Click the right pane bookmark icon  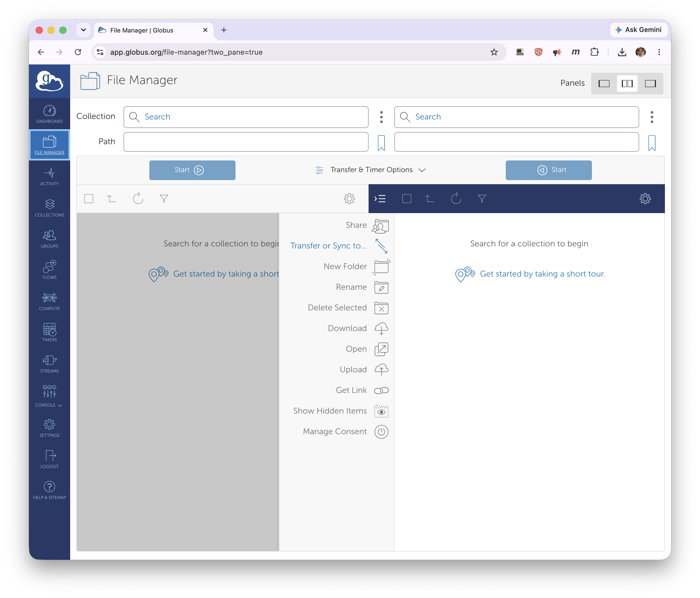point(652,143)
